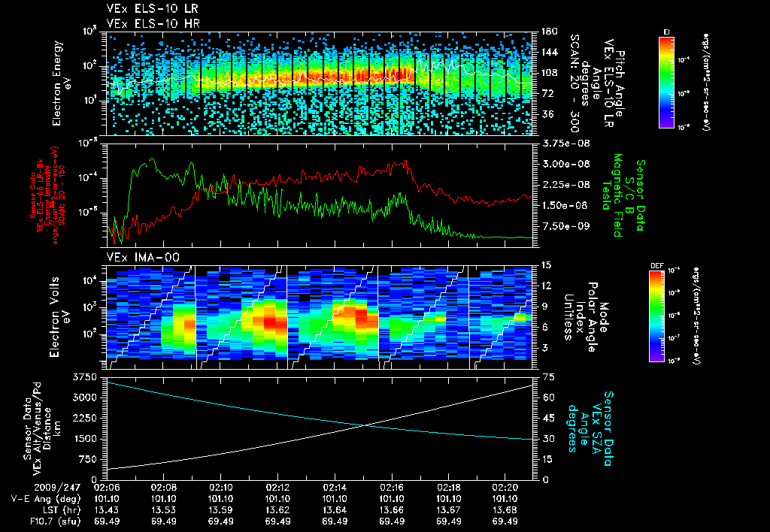Click the intersection of altitude and SZA lines
Viewport: 770px width, 532px height.
(x=365, y=425)
